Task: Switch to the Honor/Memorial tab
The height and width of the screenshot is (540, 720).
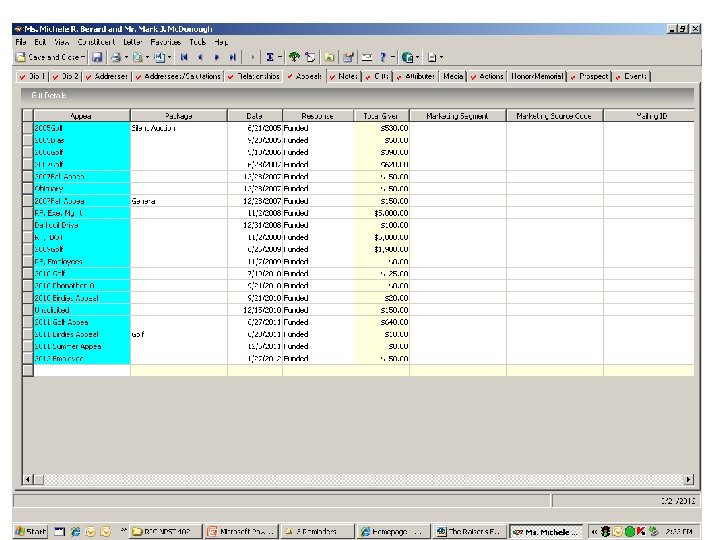Action: pyautogui.click(x=537, y=76)
